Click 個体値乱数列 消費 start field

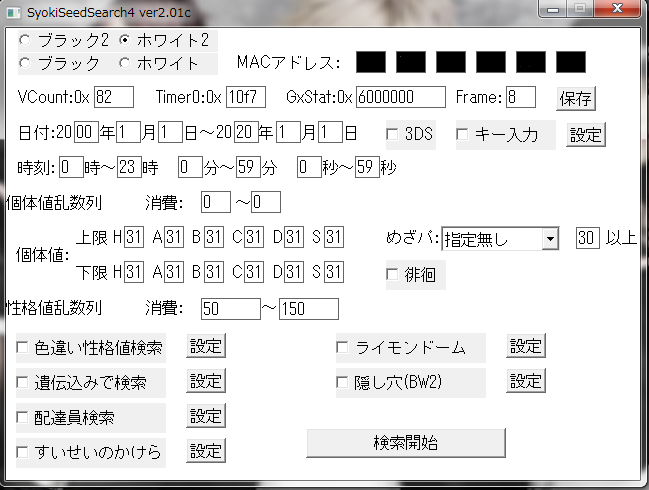click(216, 202)
